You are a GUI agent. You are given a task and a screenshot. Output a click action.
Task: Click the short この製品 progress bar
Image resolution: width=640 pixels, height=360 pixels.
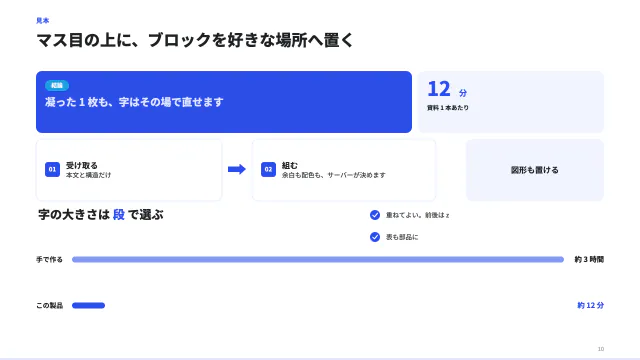coord(89,305)
